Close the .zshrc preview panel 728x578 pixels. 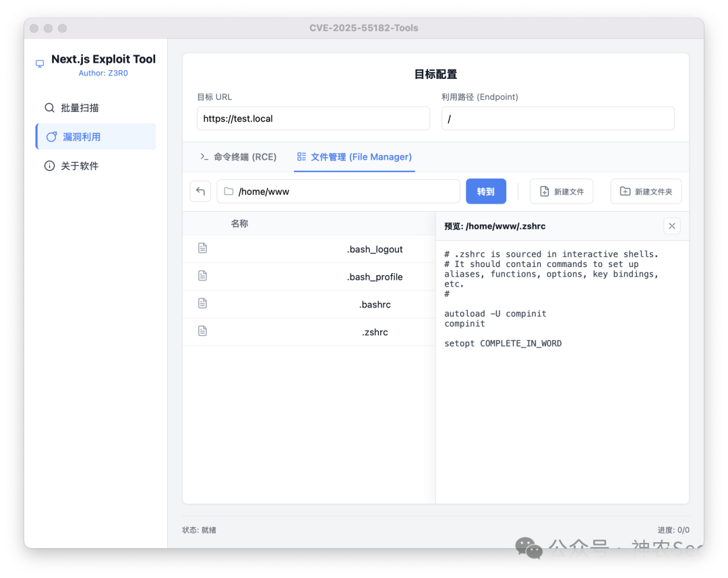click(x=672, y=226)
